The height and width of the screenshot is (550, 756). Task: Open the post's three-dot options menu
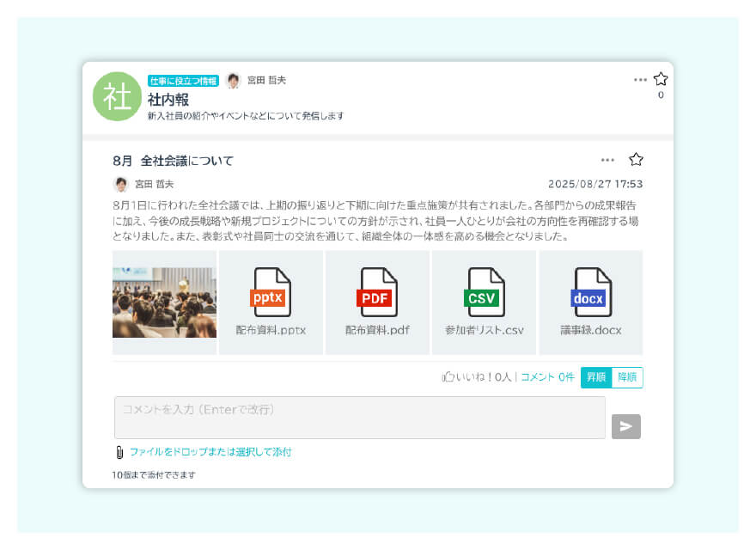pyautogui.click(x=607, y=160)
